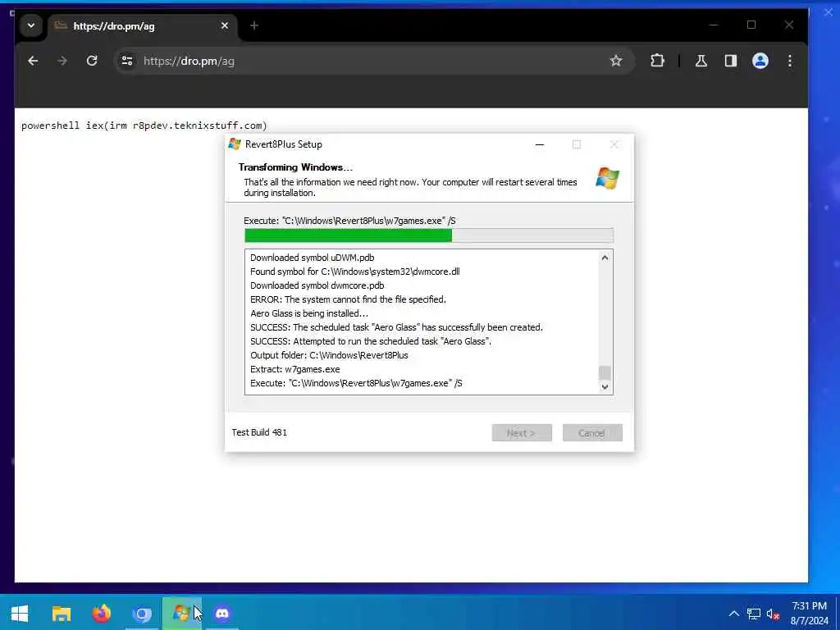Open the browser three-dot menu

790,61
